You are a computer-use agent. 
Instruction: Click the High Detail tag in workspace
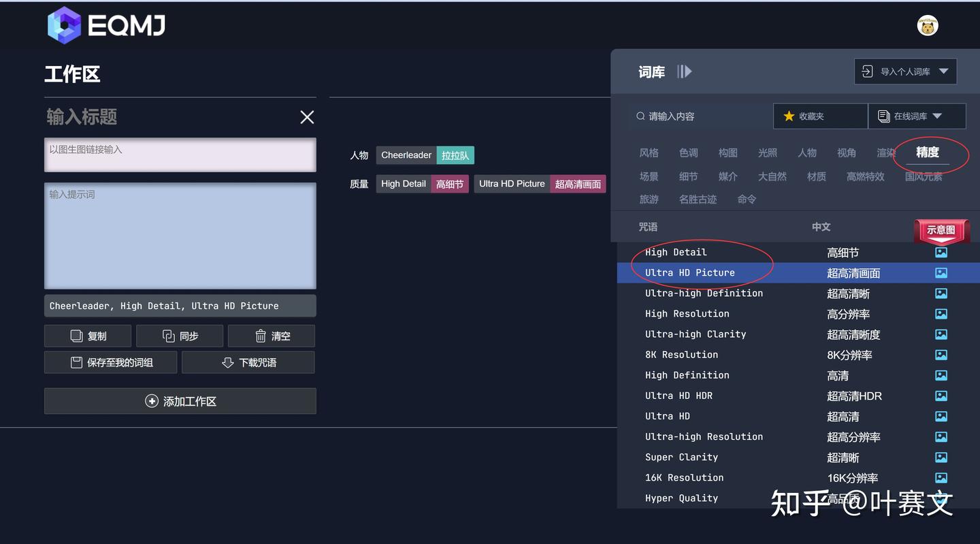(x=423, y=184)
